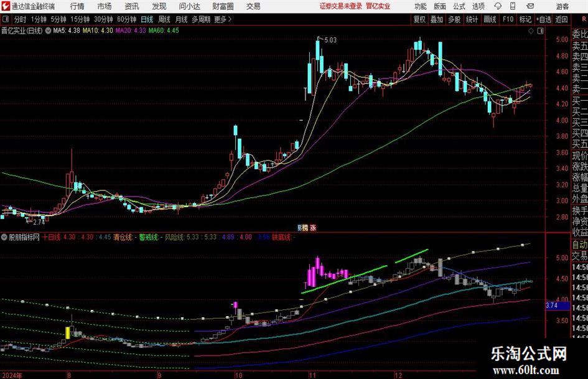Viewport: 588px width, 379px height.
Task: Expand the 股朋指标网 indicator dropdown
Action: click(x=4, y=237)
